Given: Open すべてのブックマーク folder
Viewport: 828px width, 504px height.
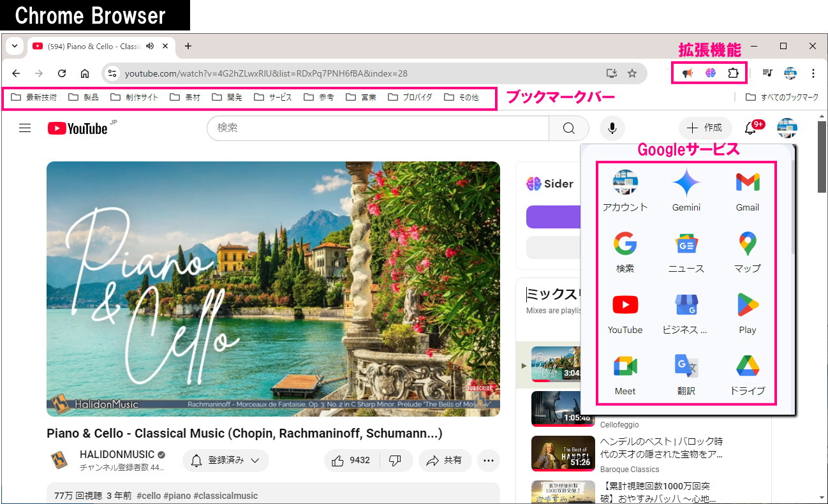Looking at the screenshot, I should pyautogui.click(x=782, y=98).
